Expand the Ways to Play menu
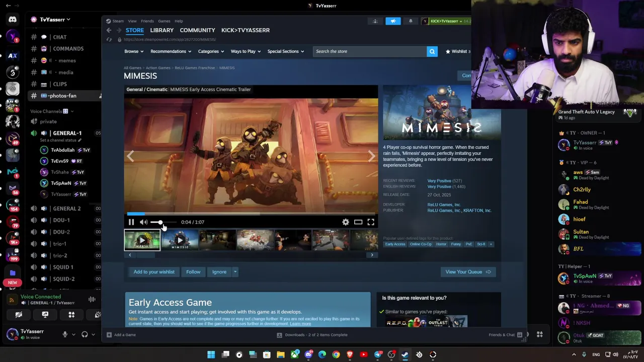 point(246,51)
